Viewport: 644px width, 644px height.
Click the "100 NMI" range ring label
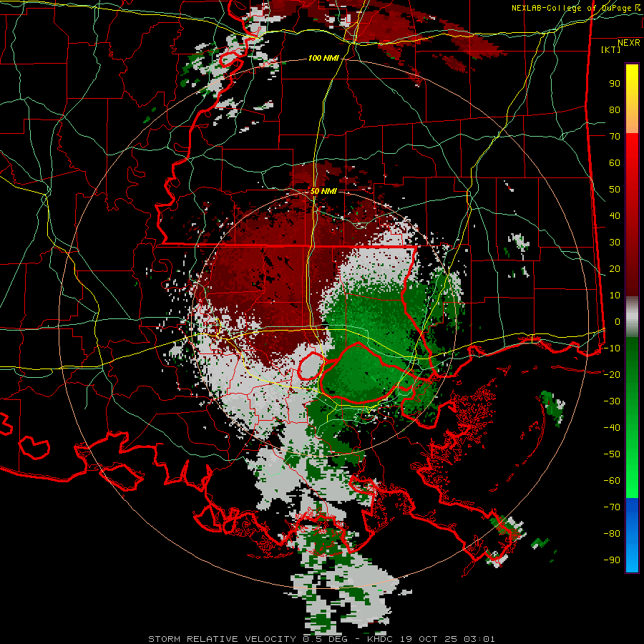pos(323,59)
